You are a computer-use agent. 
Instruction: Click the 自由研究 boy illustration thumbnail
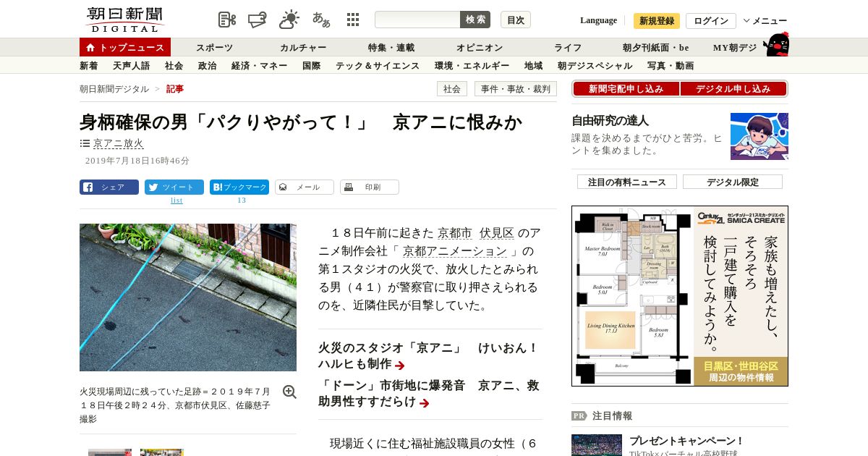pos(759,136)
